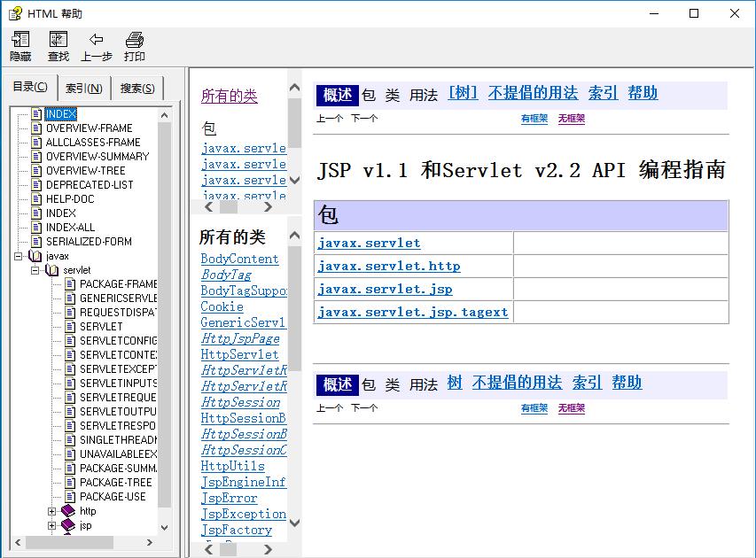
Task: Click page icon next to PACKAGE-TREE
Action: 70,483
